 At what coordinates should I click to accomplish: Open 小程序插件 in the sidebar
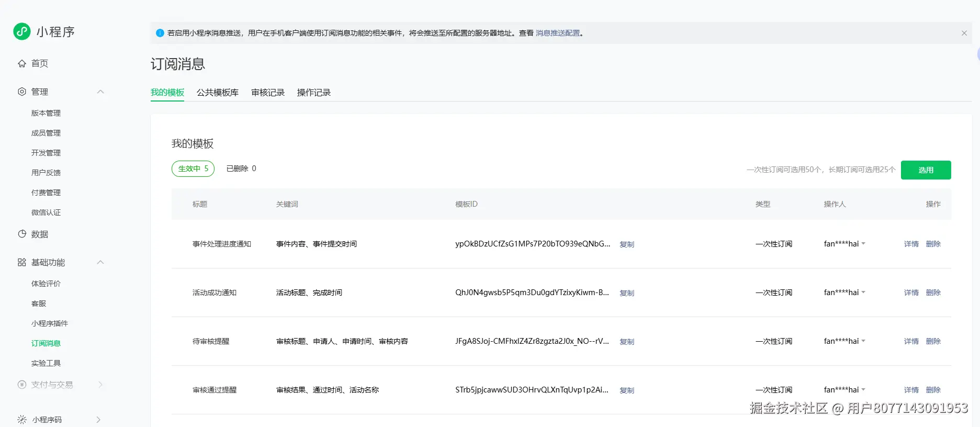[x=50, y=323]
